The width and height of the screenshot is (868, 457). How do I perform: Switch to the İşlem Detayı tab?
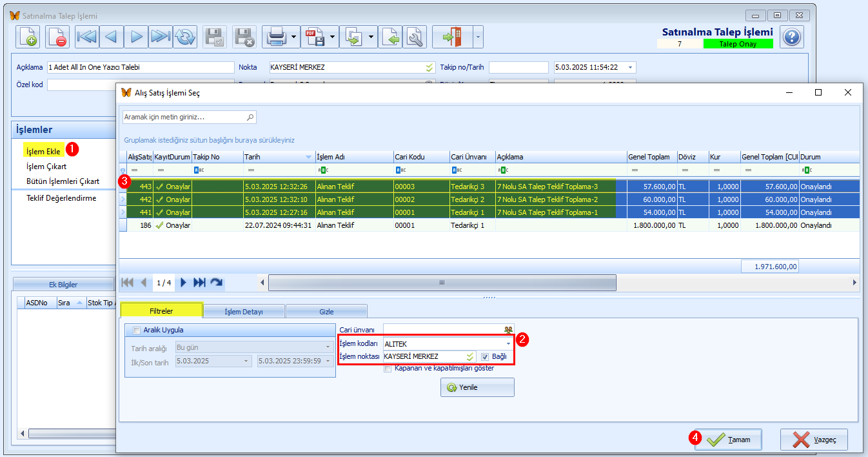[244, 312]
